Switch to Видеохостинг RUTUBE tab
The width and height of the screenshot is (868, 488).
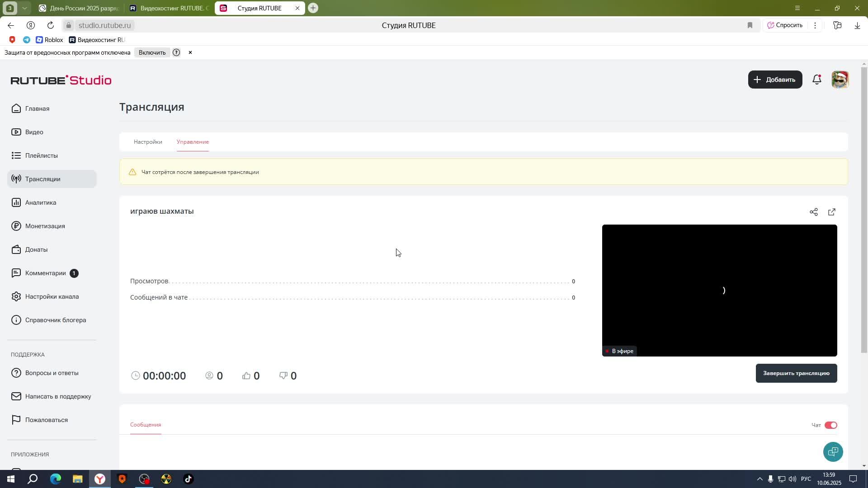tap(170, 8)
